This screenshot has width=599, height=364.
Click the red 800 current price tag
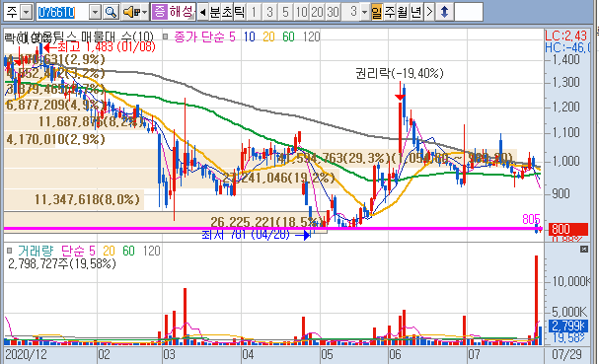point(568,229)
